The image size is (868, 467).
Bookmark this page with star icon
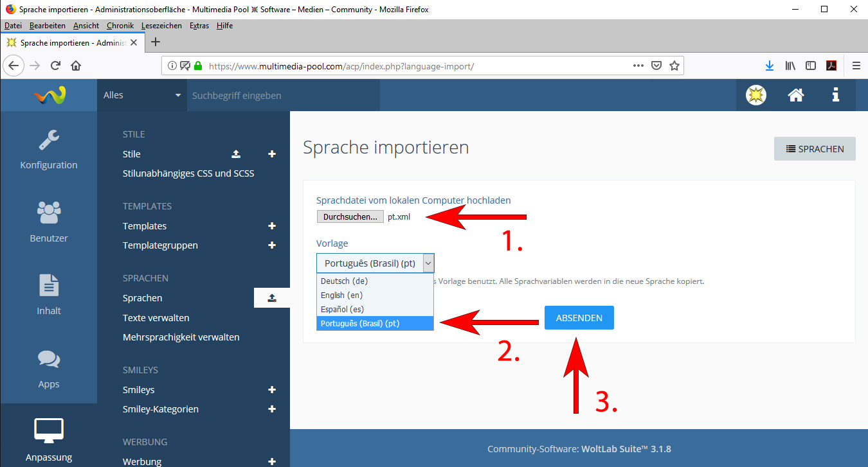point(674,66)
